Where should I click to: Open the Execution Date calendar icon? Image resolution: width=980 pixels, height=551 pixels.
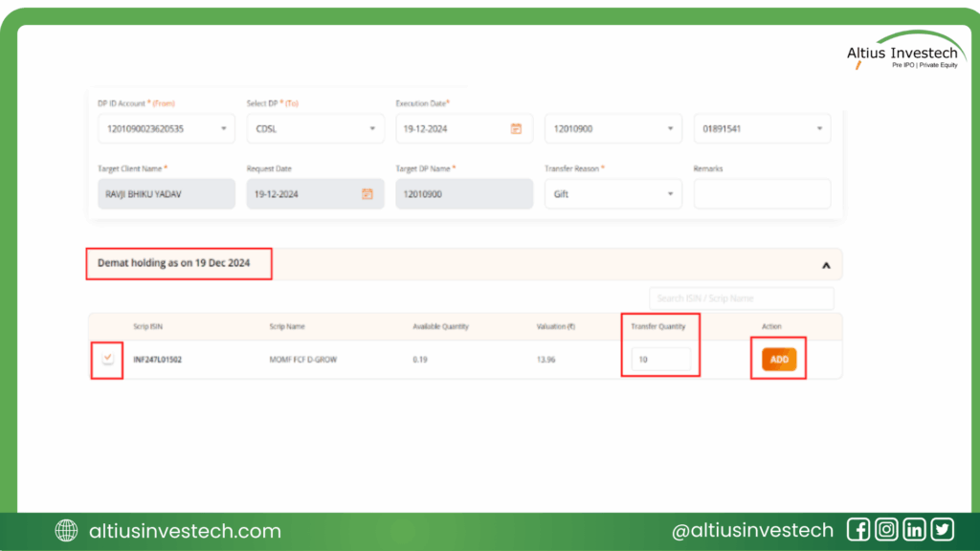coord(516,128)
